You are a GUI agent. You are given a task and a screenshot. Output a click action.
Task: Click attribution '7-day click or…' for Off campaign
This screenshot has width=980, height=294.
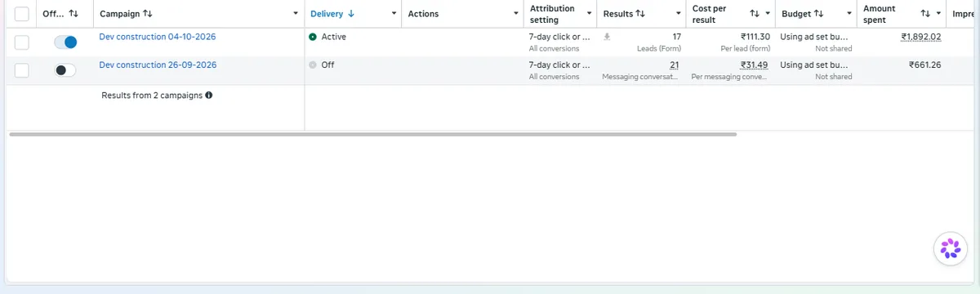[559, 65]
